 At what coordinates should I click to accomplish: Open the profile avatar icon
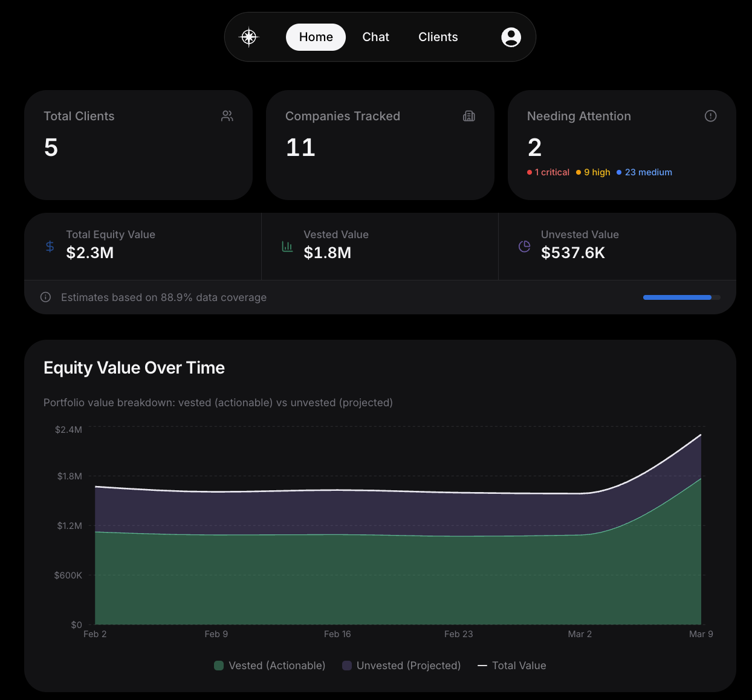click(511, 37)
